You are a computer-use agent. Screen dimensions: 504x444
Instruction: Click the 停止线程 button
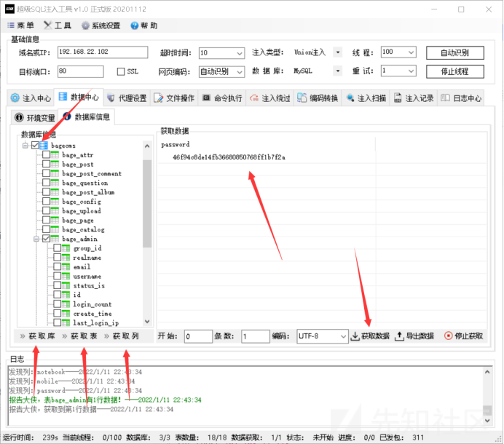(454, 71)
